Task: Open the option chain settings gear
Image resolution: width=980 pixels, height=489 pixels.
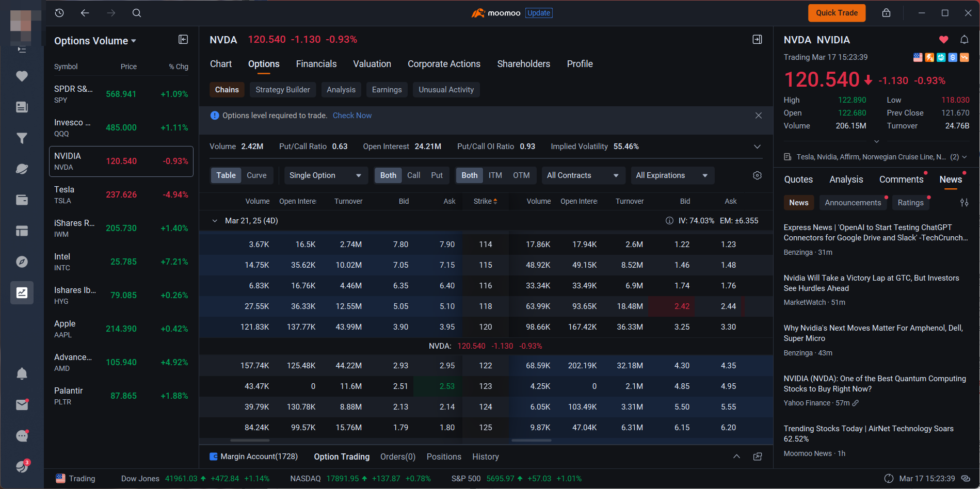Action: [x=757, y=175]
